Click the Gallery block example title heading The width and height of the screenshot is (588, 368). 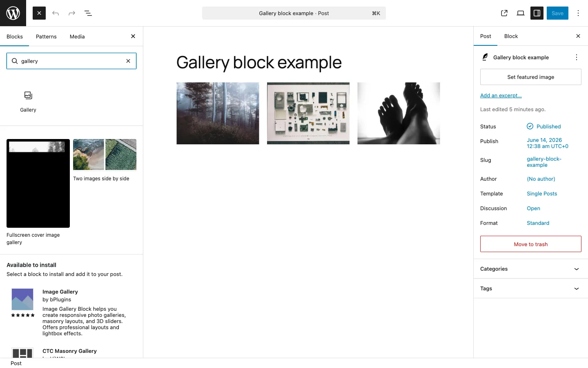(259, 62)
